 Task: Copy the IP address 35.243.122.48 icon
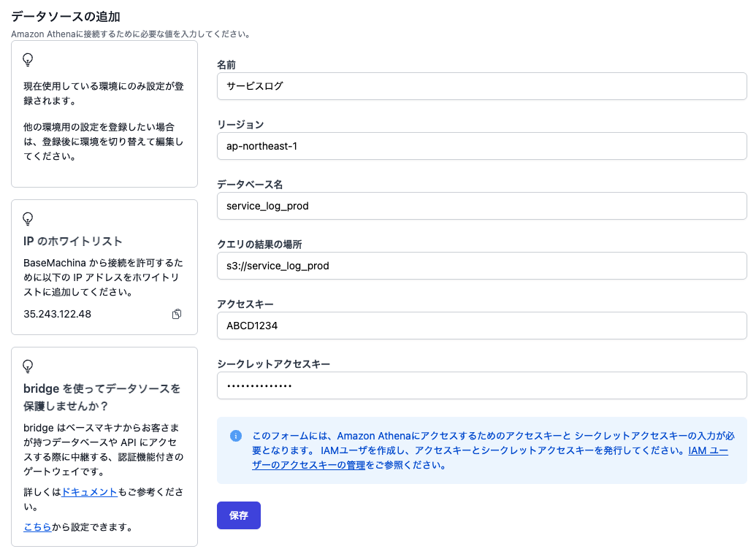tap(177, 314)
